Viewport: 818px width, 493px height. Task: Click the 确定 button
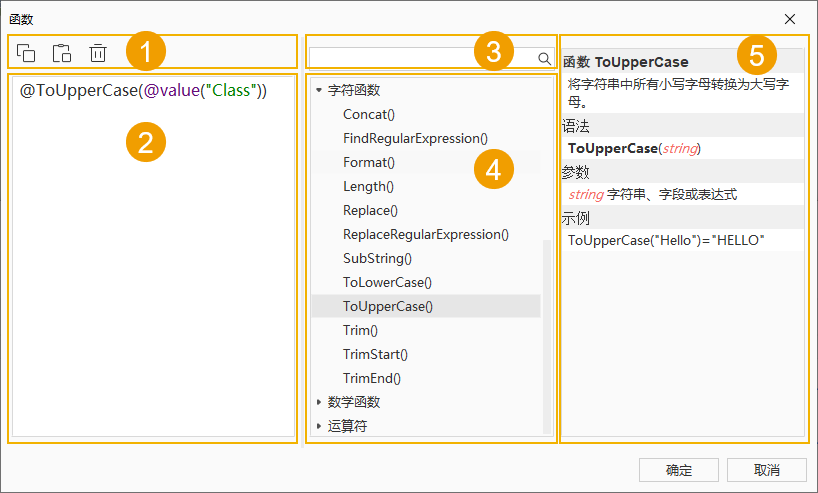(x=679, y=470)
